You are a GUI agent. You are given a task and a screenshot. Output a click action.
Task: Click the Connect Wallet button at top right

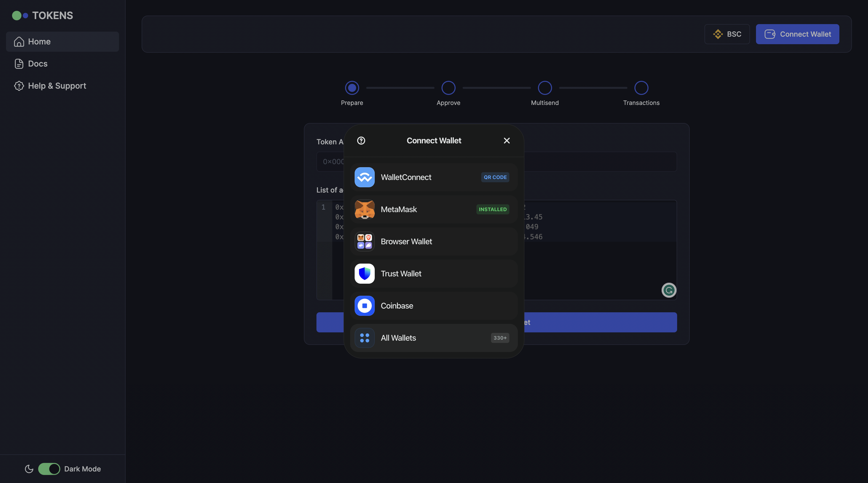[797, 34]
